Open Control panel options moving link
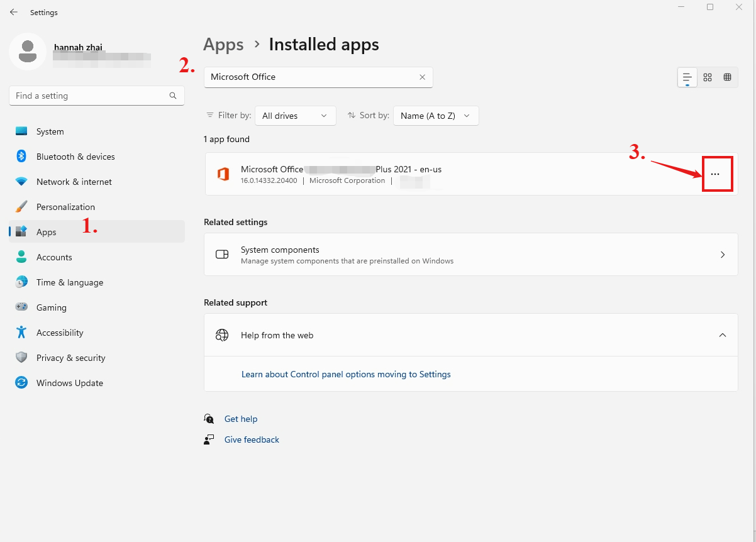The width and height of the screenshot is (756, 542). 346,374
